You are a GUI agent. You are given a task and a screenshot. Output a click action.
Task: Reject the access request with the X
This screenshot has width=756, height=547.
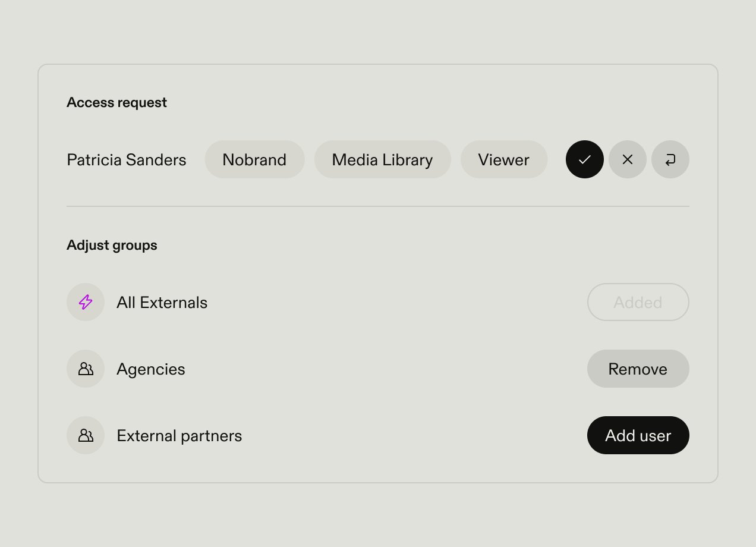[628, 159]
